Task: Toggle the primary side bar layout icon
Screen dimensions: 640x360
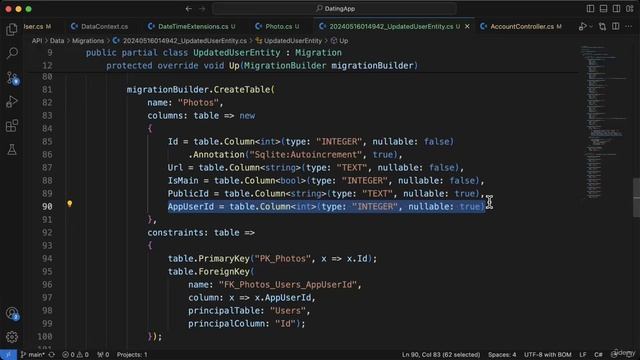Action: pos(590,9)
